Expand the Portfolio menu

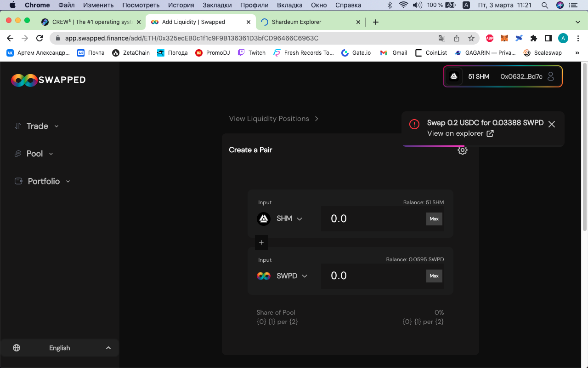click(x=43, y=181)
